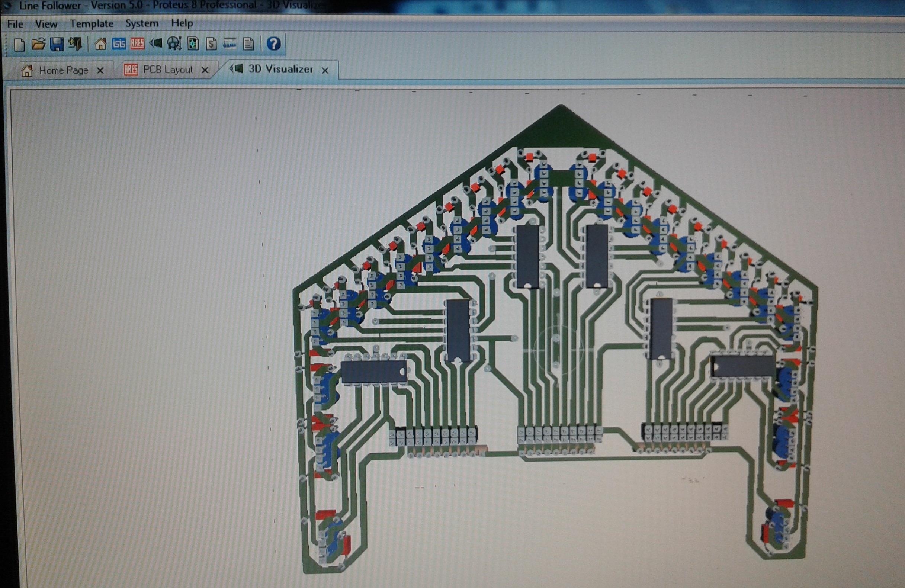Image resolution: width=905 pixels, height=588 pixels.
Task: Click the Open Project folder icon
Action: (39, 45)
